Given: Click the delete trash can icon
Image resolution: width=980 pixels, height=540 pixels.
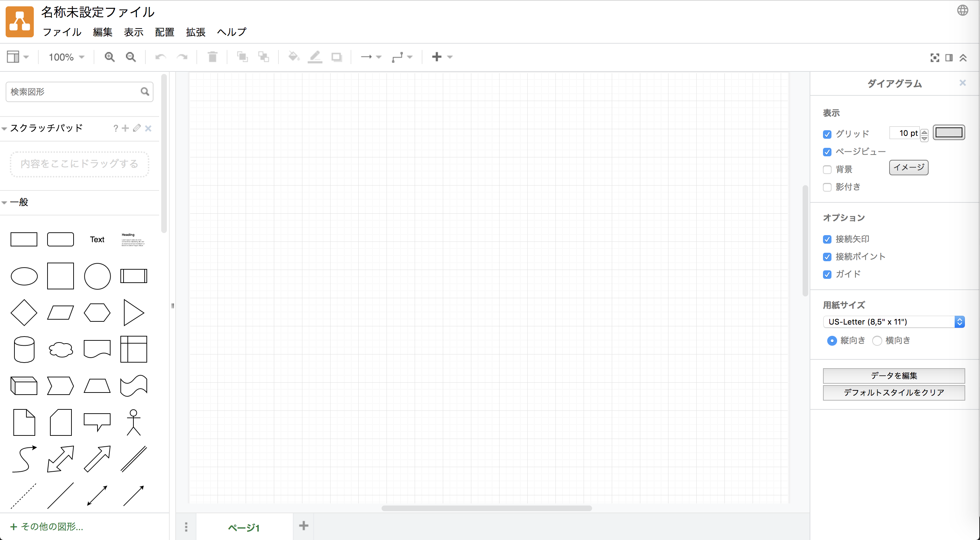Looking at the screenshot, I should (213, 57).
